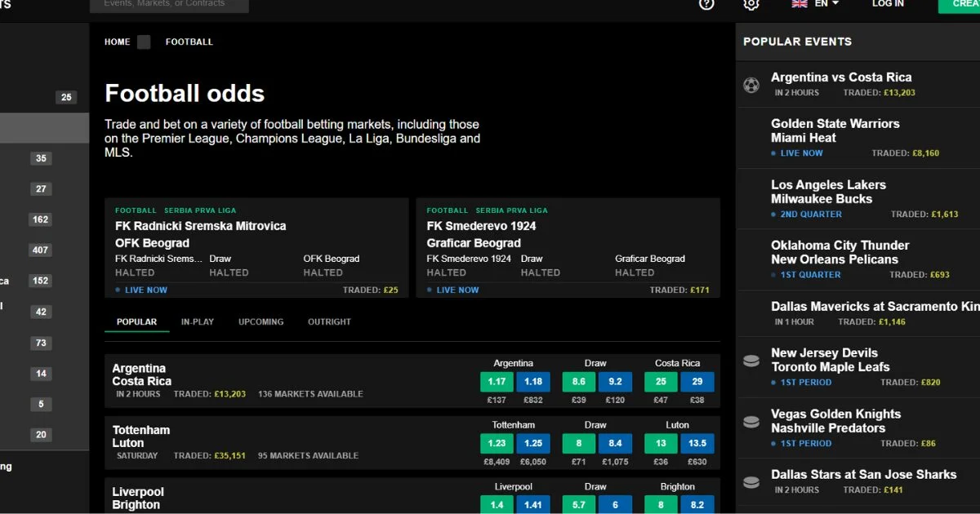This screenshot has width=980, height=514.
Task: Click the hockey puck icon beside Dallas Stars
Action: pos(751,481)
